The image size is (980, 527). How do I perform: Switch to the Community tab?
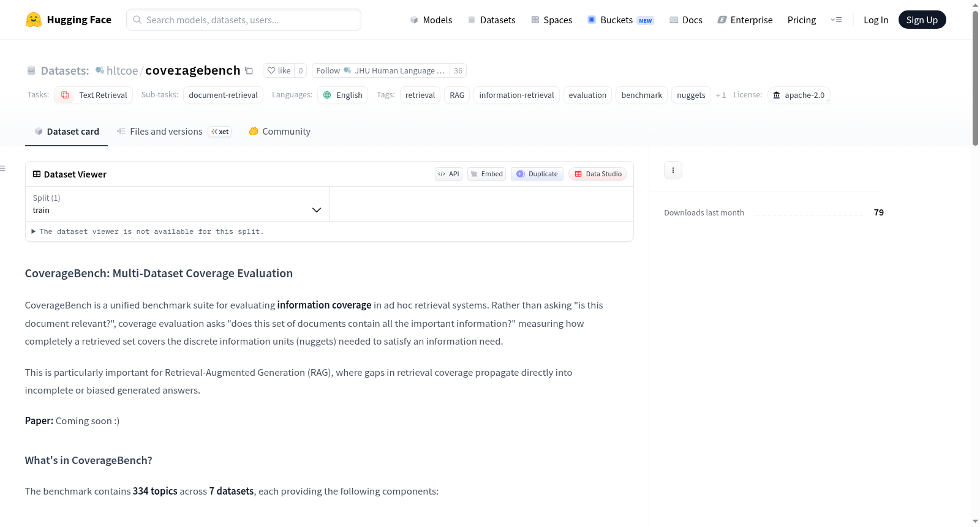pos(279,132)
